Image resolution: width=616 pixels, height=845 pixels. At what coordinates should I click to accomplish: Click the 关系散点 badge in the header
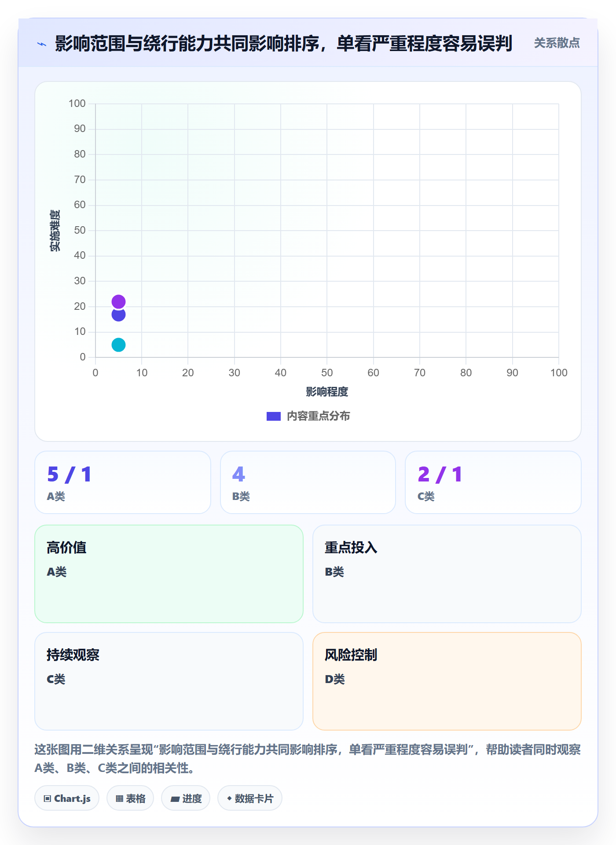pyautogui.click(x=557, y=43)
